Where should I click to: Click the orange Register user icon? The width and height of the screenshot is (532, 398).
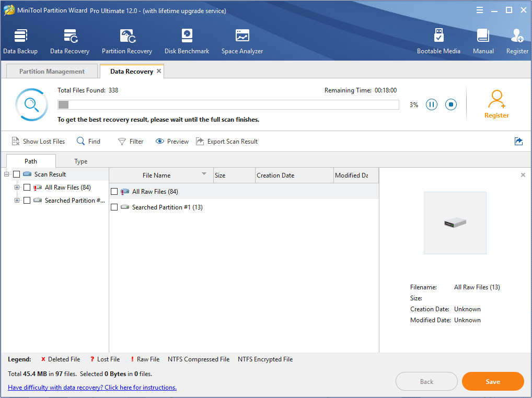(496, 99)
